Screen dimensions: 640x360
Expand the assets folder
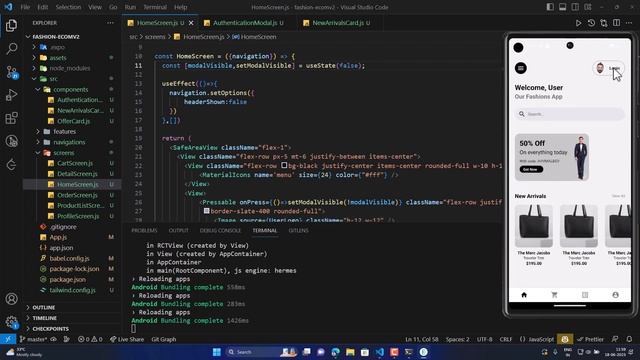[58, 58]
